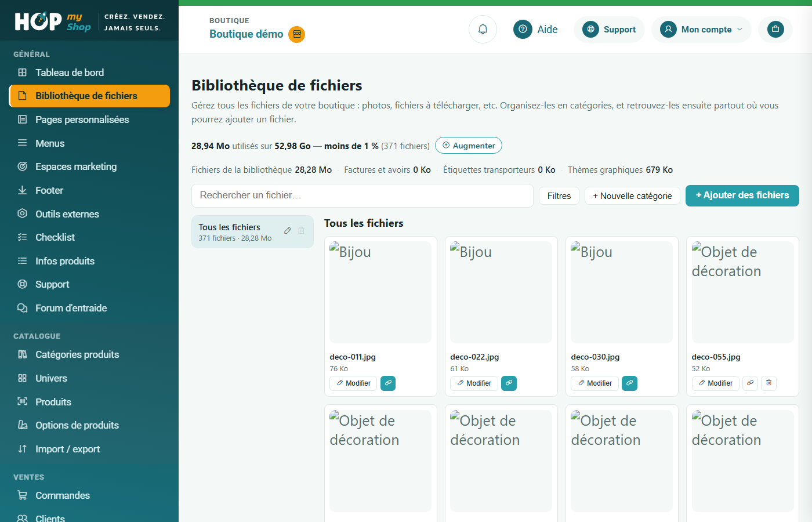
Task: Click the HOP my Shop logo
Action: pyautogui.click(x=53, y=21)
